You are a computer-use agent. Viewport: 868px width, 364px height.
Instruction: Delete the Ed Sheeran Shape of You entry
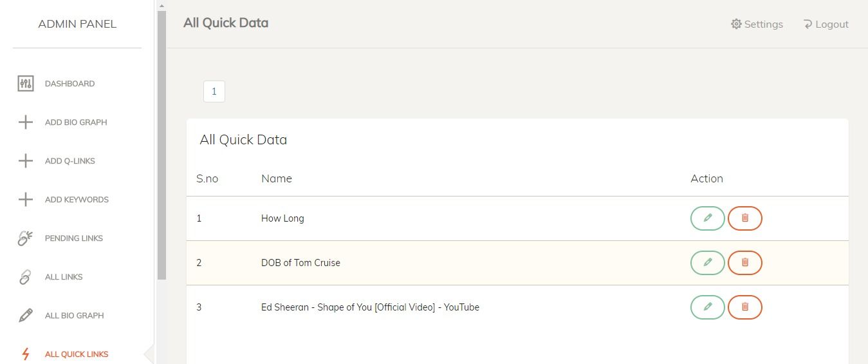click(x=745, y=307)
